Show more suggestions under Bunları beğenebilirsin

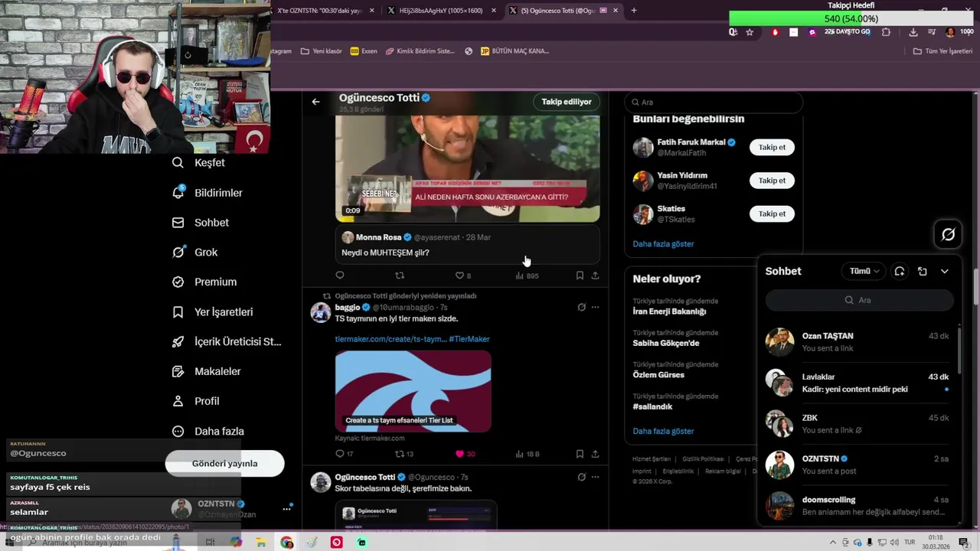[663, 244]
